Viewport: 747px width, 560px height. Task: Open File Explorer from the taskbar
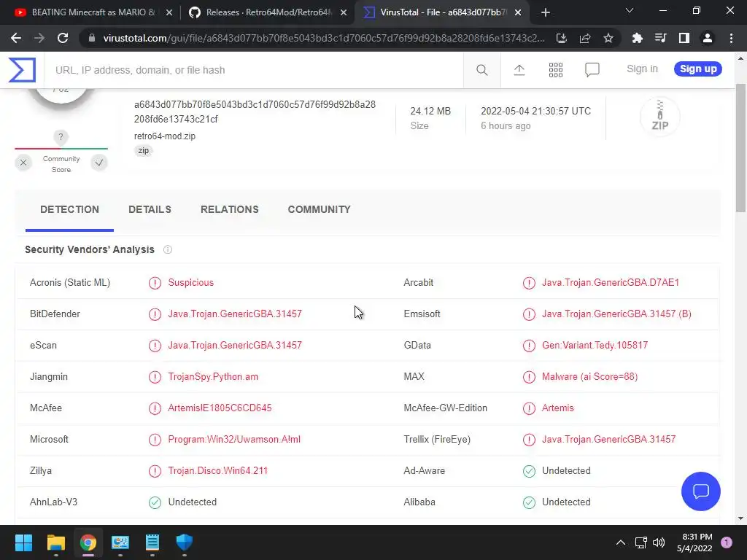(55, 542)
